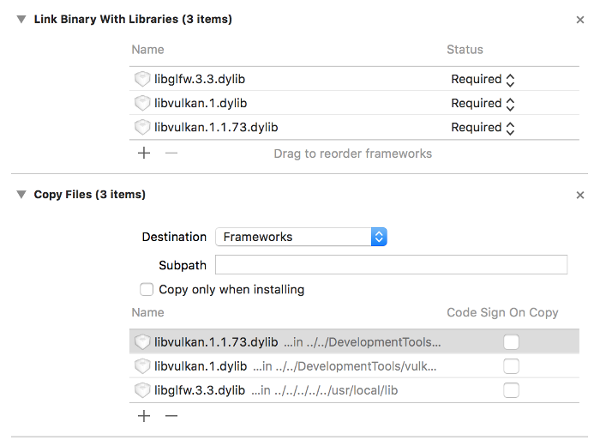Screen dimensions: 600x446
Task: Delete the Link Binary With Libraries phase
Action: click(580, 19)
